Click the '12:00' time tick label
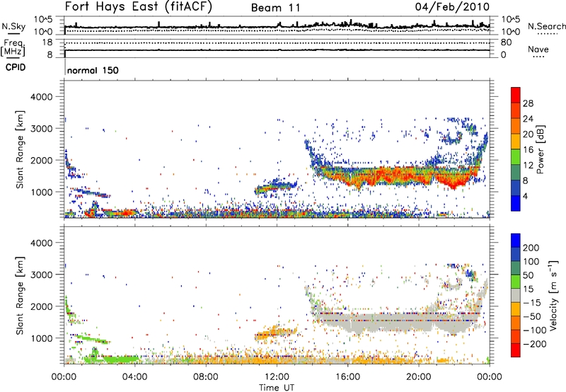566x392 pixels. (x=277, y=377)
